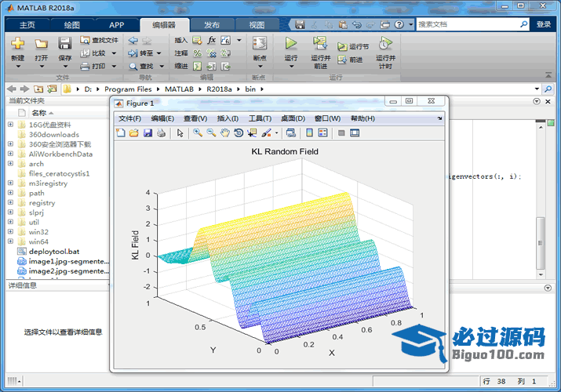The height and width of the screenshot is (392, 561).
Task: Click the Print figure icon in Figure 1 toolbar
Action: (x=162, y=133)
